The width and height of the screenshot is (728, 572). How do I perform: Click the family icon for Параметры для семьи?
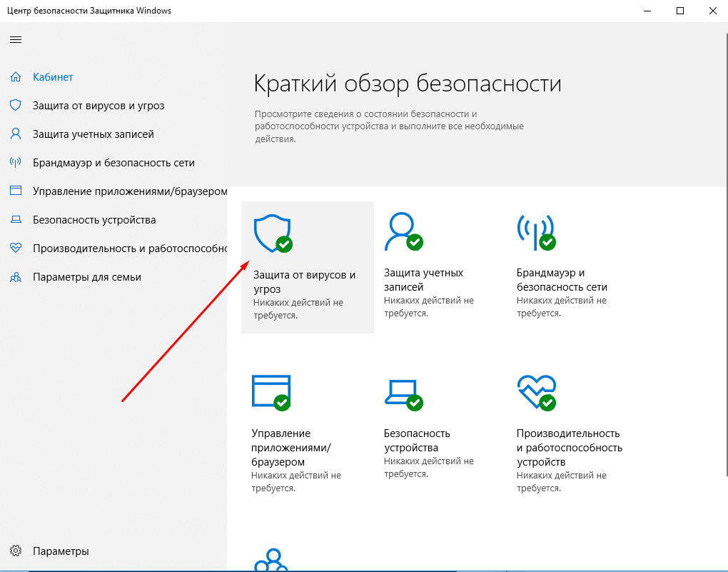click(x=16, y=277)
